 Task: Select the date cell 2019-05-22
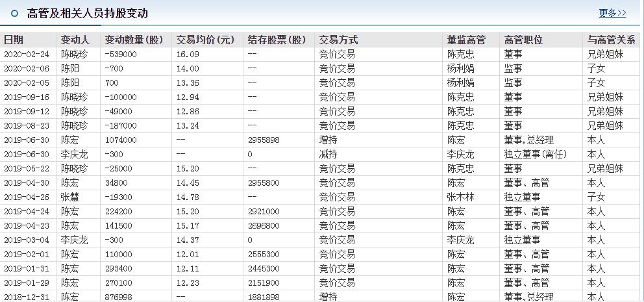pyautogui.click(x=26, y=169)
